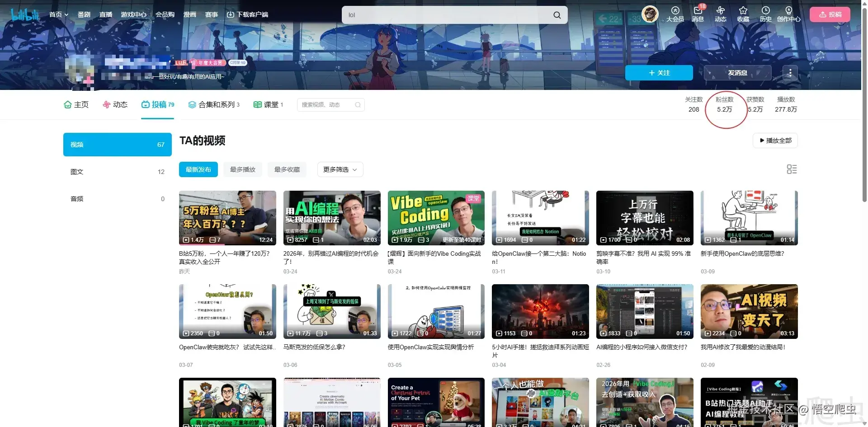This screenshot has width=868, height=427.
Task: Open 漫画 in the top navigation
Action: point(189,14)
